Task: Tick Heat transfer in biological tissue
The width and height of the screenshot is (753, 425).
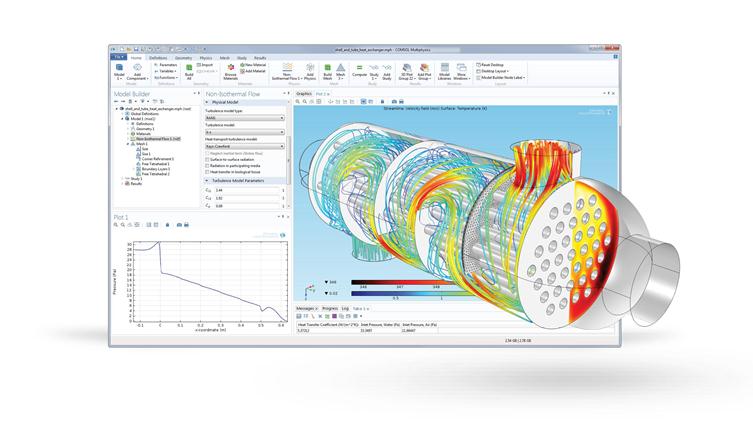Action: point(205,172)
